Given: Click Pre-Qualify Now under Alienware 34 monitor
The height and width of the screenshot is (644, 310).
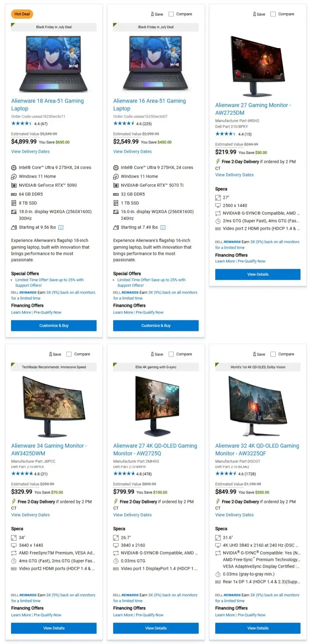Looking at the screenshot, I should (x=47, y=615).
